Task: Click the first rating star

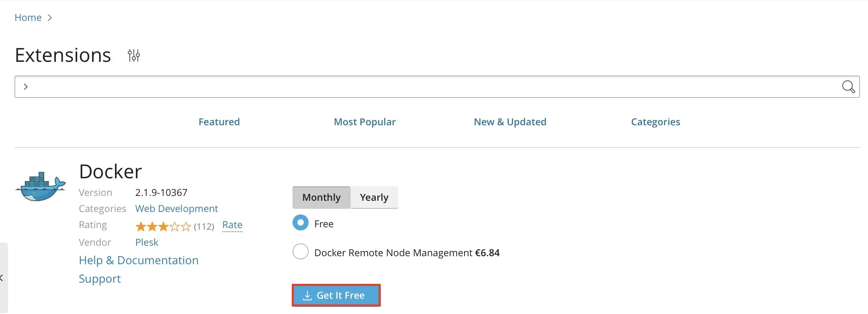Action: 141,226
